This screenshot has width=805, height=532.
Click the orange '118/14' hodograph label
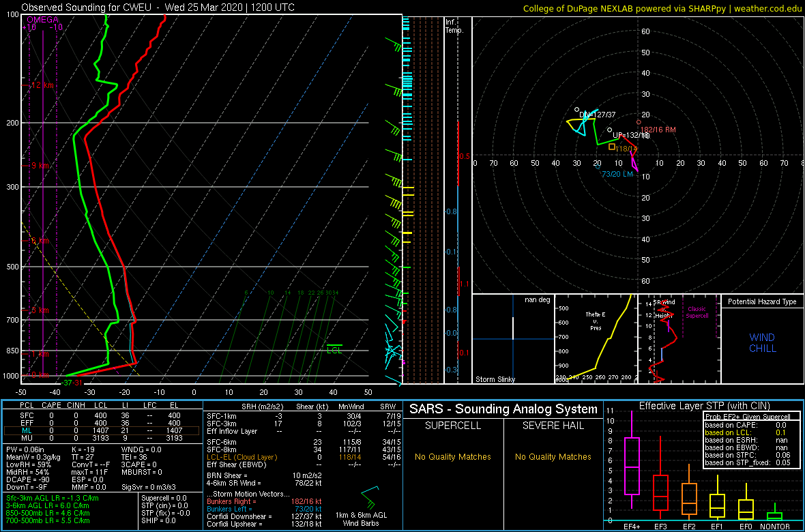pos(626,149)
